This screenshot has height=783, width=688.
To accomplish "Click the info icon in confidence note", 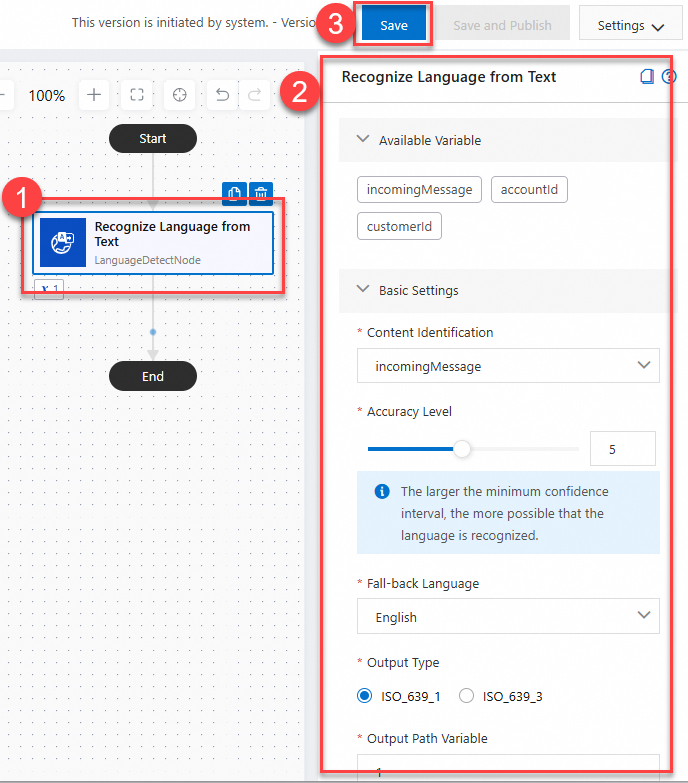I will 382,491.
